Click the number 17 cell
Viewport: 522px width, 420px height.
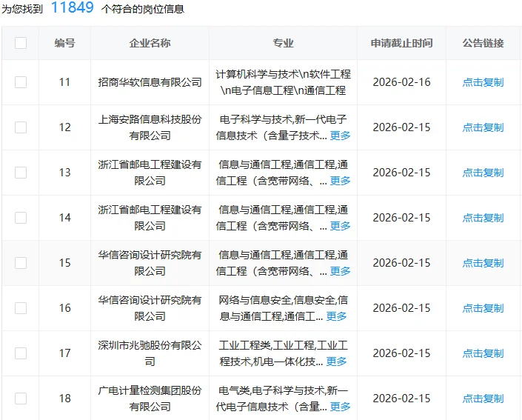coord(65,353)
